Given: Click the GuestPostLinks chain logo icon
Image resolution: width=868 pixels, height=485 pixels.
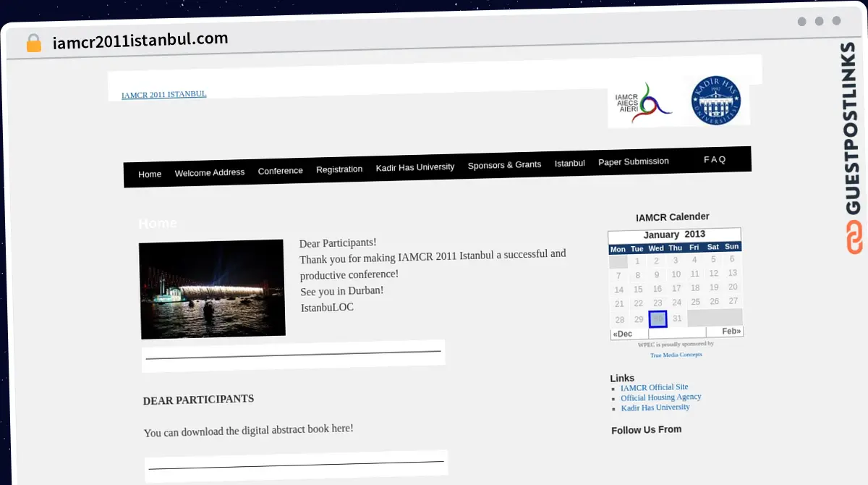Looking at the screenshot, I should coord(854,238).
